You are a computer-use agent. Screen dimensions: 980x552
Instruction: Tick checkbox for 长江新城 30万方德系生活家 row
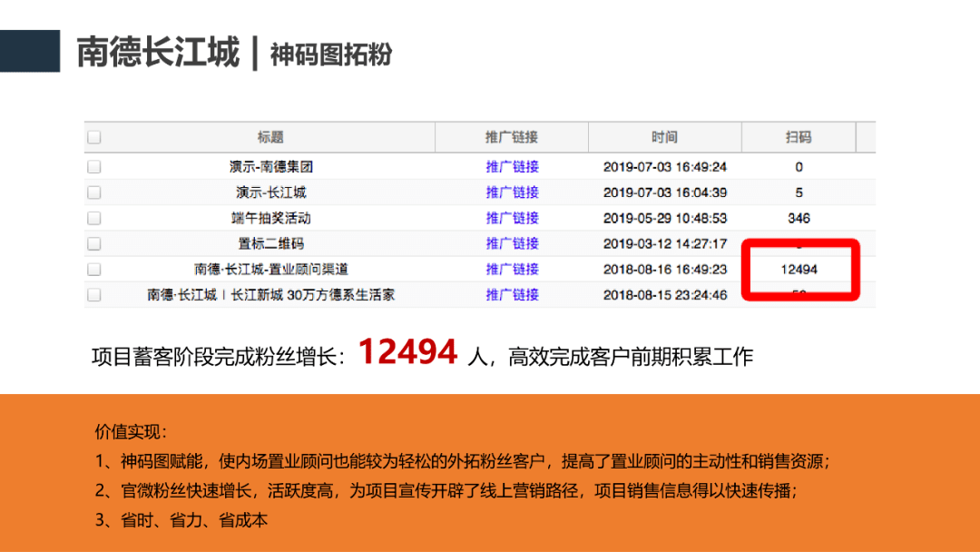[x=94, y=295]
